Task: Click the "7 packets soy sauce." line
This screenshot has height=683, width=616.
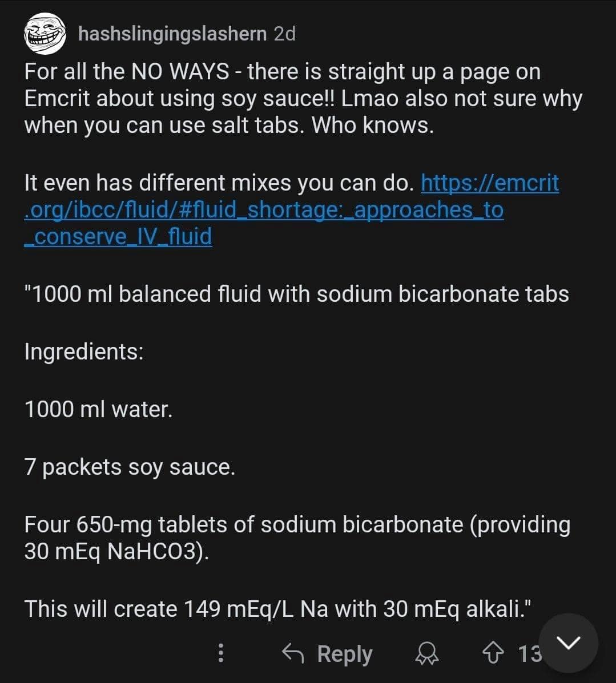Action: click(130, 467)
